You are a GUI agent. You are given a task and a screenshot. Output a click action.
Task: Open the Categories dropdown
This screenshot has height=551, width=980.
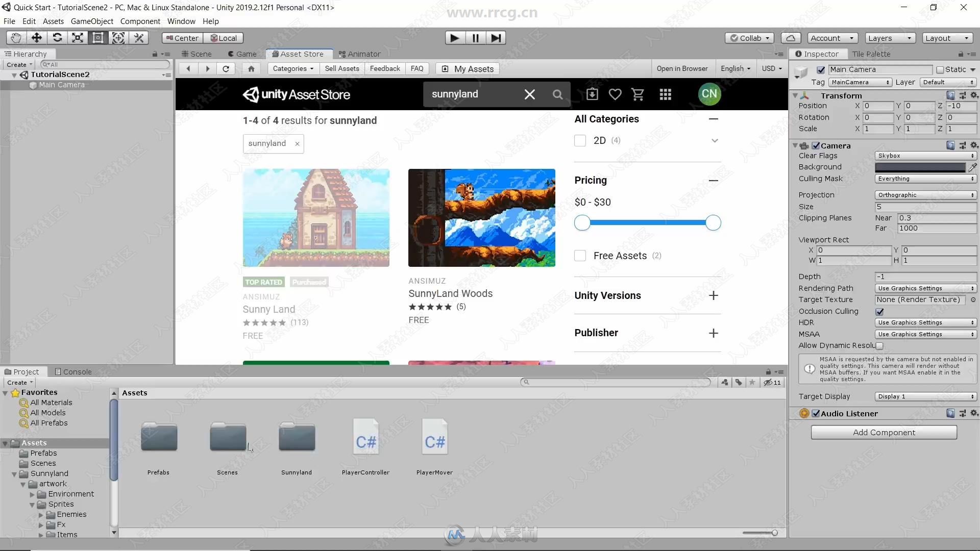293,68
